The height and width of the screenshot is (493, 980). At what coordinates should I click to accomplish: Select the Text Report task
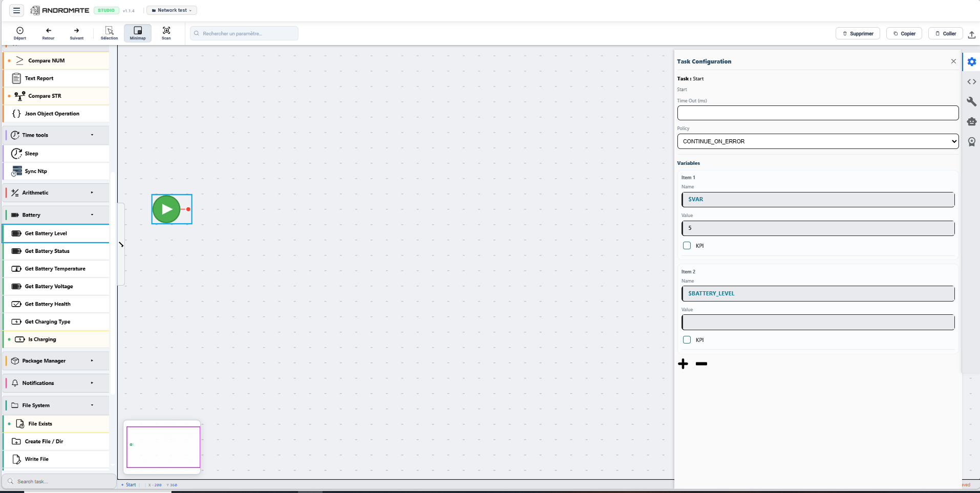coord(56,78)
